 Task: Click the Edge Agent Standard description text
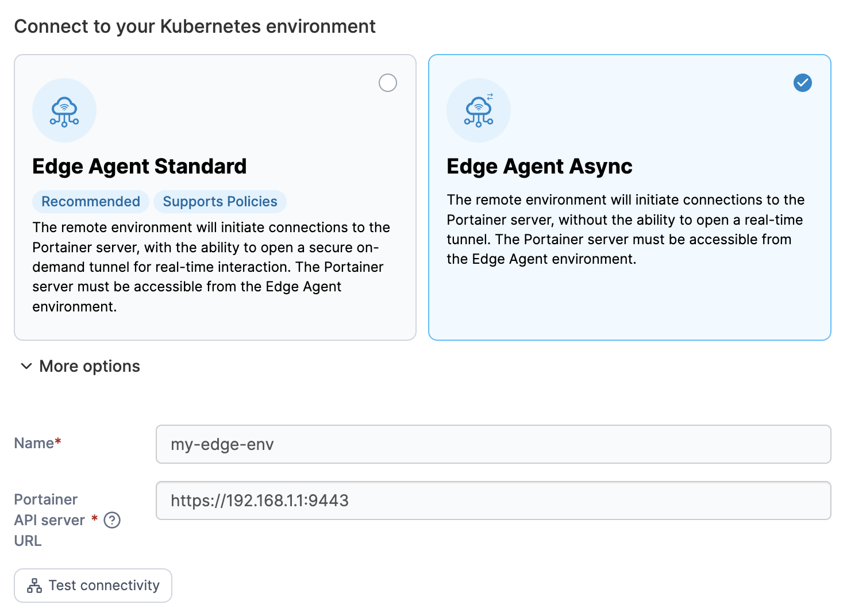tap(211, 267)
